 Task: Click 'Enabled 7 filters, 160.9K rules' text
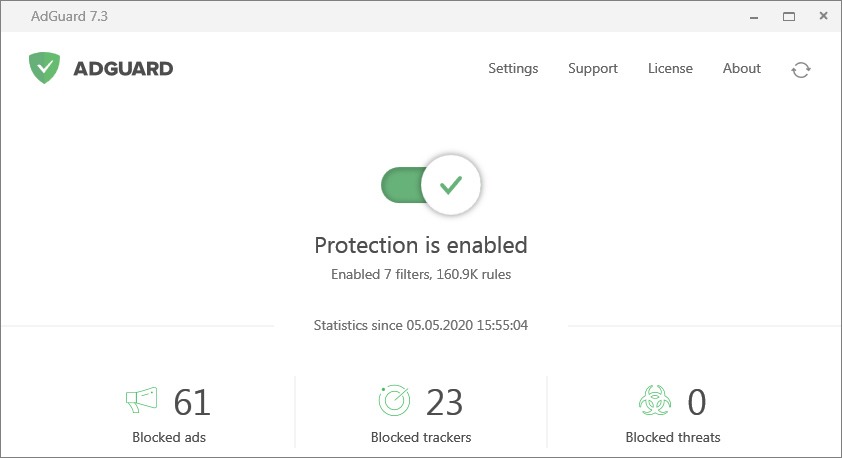(421, 274)
